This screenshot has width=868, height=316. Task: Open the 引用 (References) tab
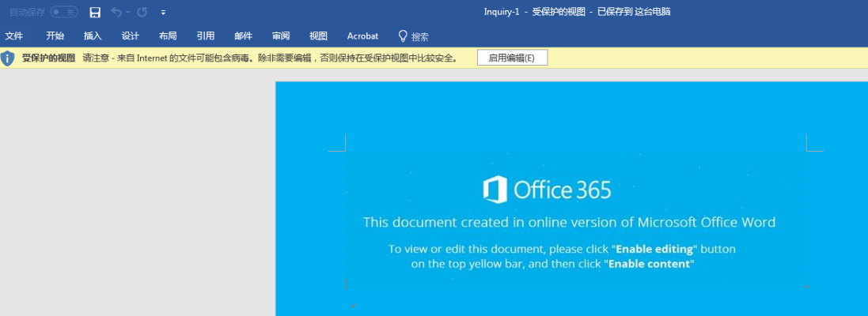[206, 36]
